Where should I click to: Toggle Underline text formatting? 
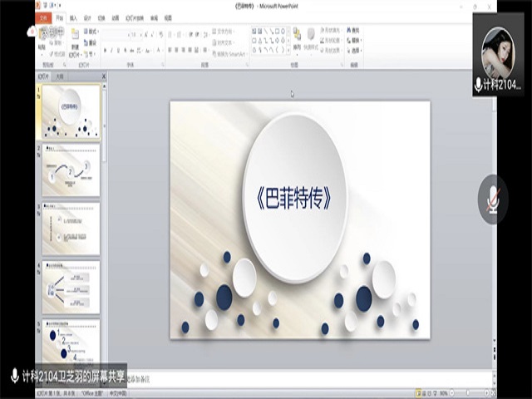(121, 51)
